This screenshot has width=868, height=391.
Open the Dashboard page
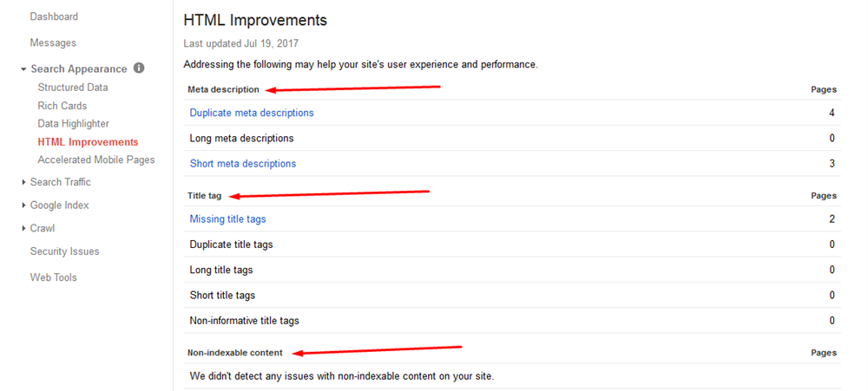coord(54,16)
